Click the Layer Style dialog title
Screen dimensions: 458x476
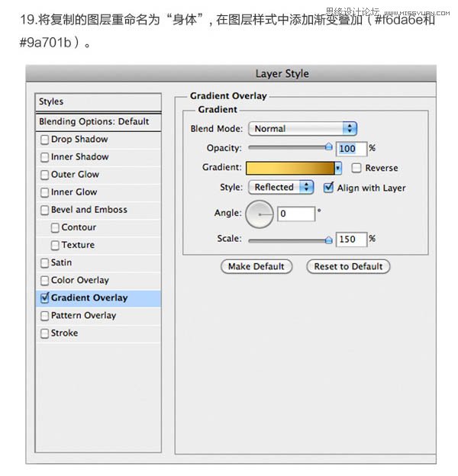282,74
